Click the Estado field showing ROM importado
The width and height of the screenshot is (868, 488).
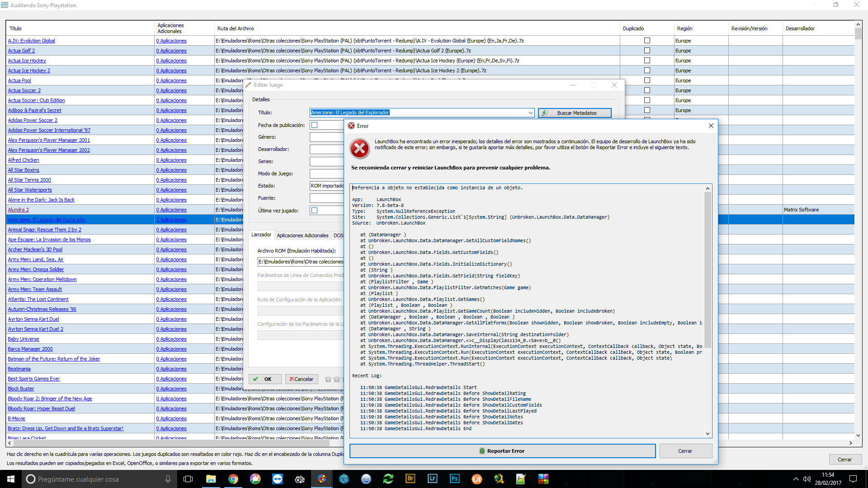pyautogui.click(x=327, y=186)
